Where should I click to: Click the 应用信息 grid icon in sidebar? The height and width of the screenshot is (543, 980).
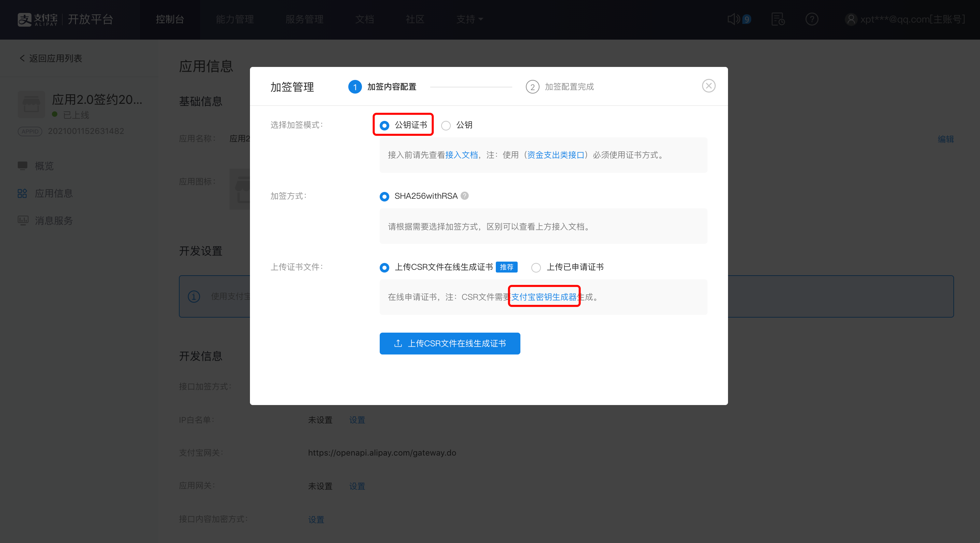23,193
